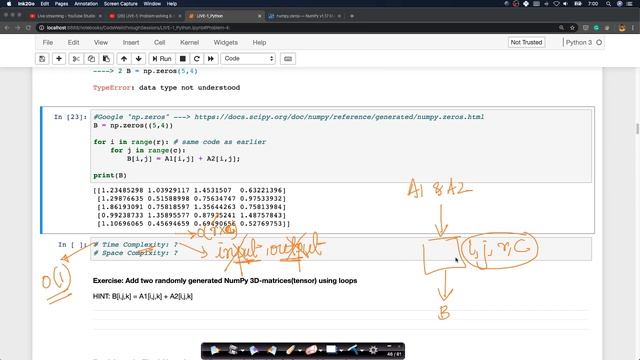
Task: Open the cell type Code dropdown
Action: pos(248,59)
